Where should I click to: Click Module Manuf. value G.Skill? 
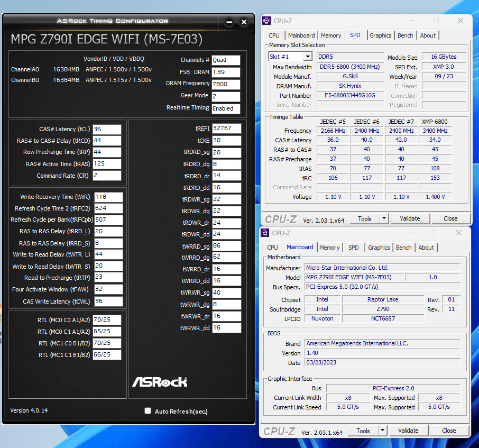click(x=350, y=76)
